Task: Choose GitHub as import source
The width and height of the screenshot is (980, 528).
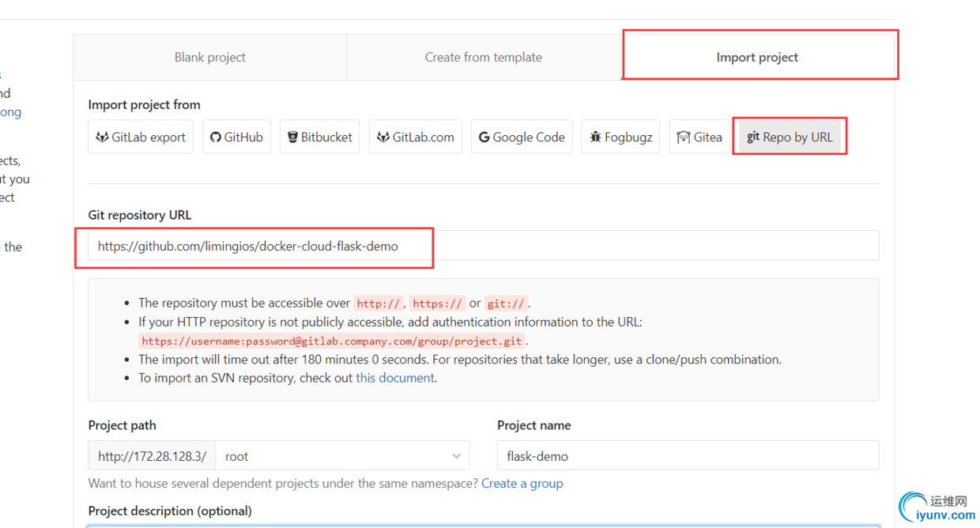Action: point(236,137)
